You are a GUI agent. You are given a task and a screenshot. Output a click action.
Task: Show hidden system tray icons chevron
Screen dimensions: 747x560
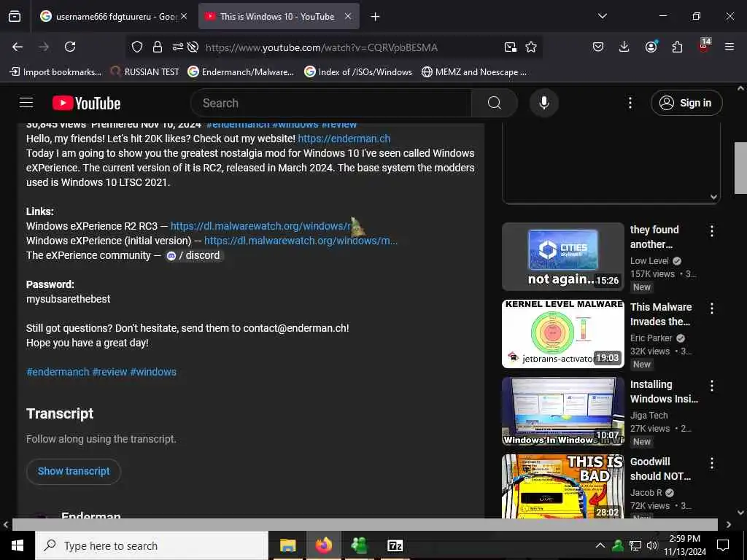click(600, 545)
